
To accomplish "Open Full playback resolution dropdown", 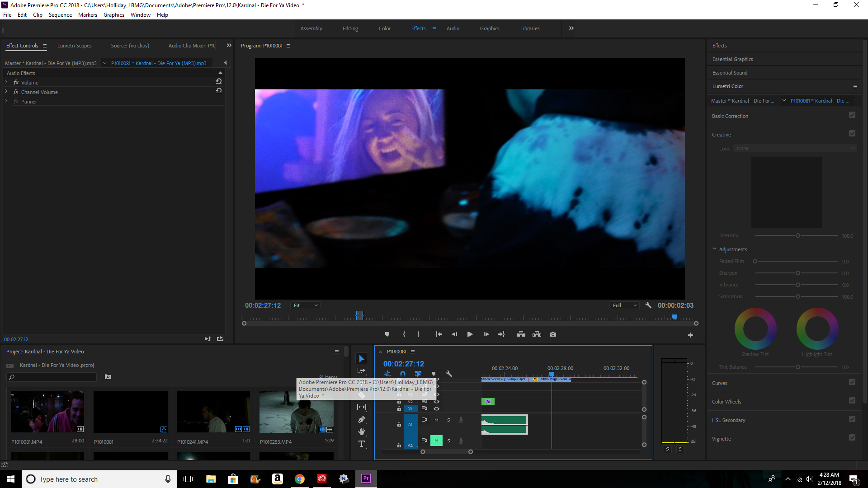I will tap(624, 305).
